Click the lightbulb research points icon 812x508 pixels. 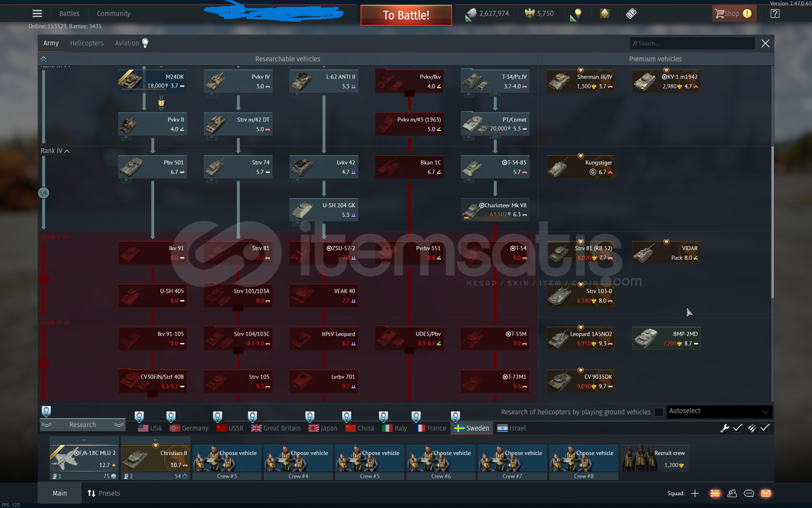point(577,14)
